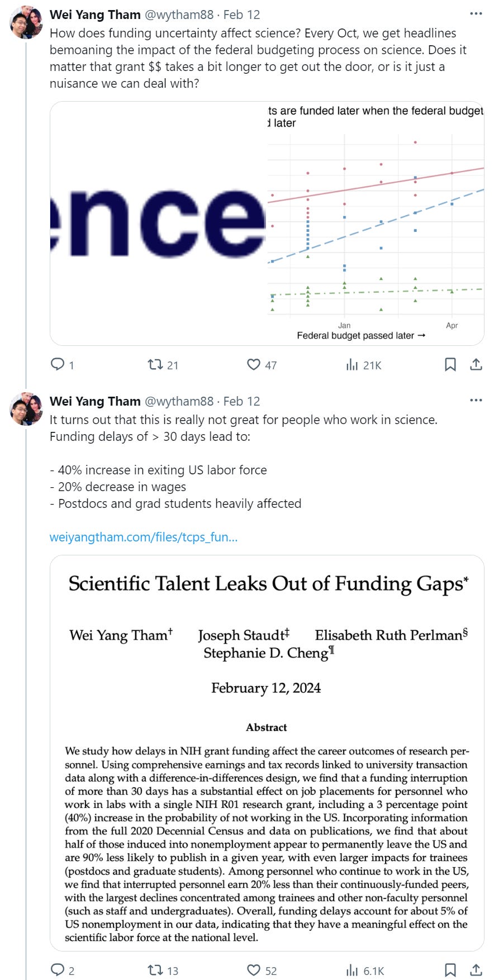Open the weiyangtham.com/files/tcps_fun link
Viewport: 494px width, 980px height.
point(144,537)
